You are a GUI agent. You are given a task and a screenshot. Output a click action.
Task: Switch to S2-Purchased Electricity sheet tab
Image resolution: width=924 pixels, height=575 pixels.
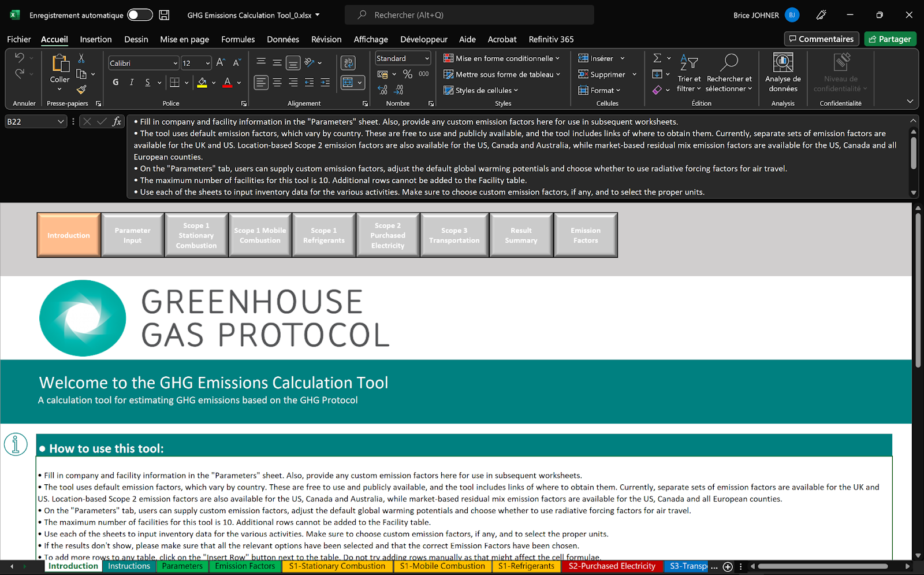pyautogui.click(x=612, y=566)
